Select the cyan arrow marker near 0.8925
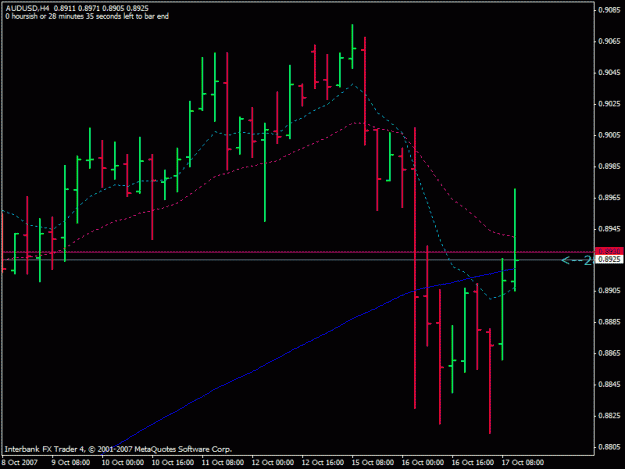625x469 pixels. click(x=577, y=260)
